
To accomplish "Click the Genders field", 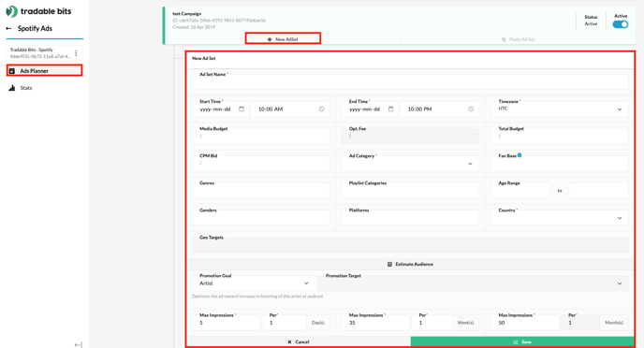I will point(261,217).
